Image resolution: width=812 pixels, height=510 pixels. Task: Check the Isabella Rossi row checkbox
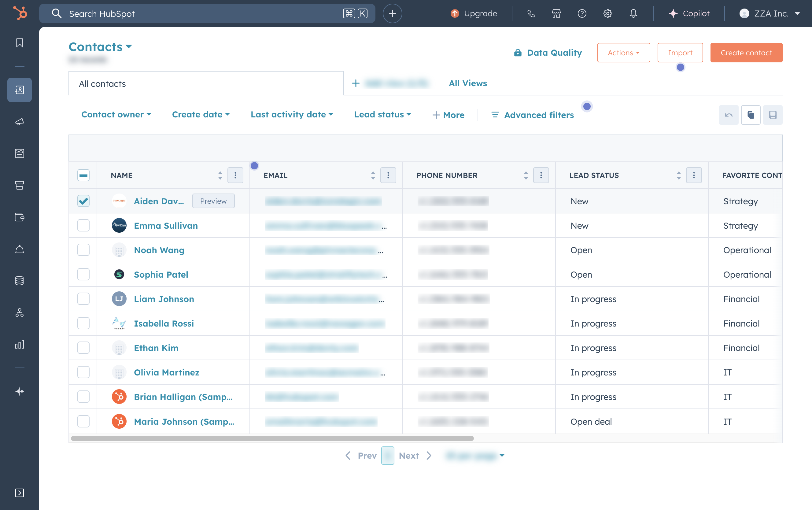83,323
